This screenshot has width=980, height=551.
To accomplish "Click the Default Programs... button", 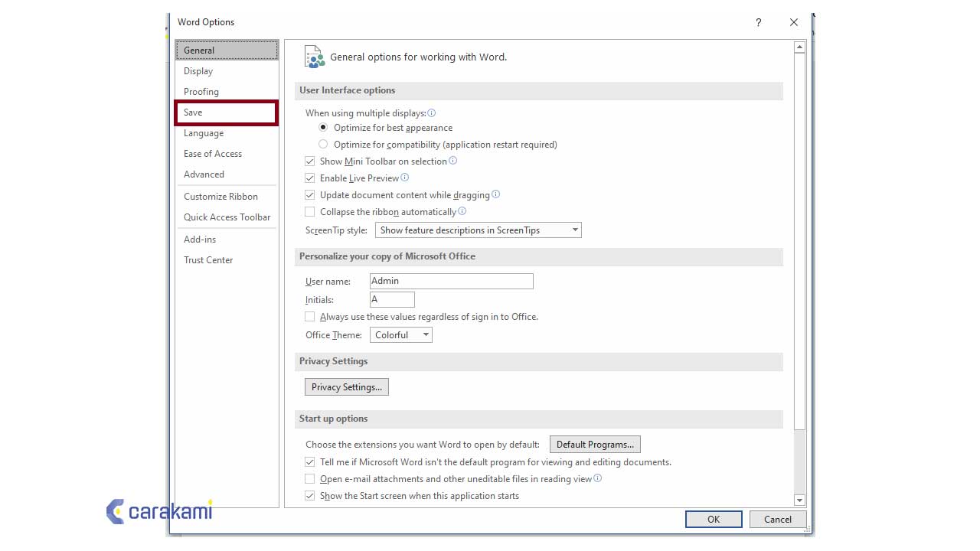I will 595,445.
